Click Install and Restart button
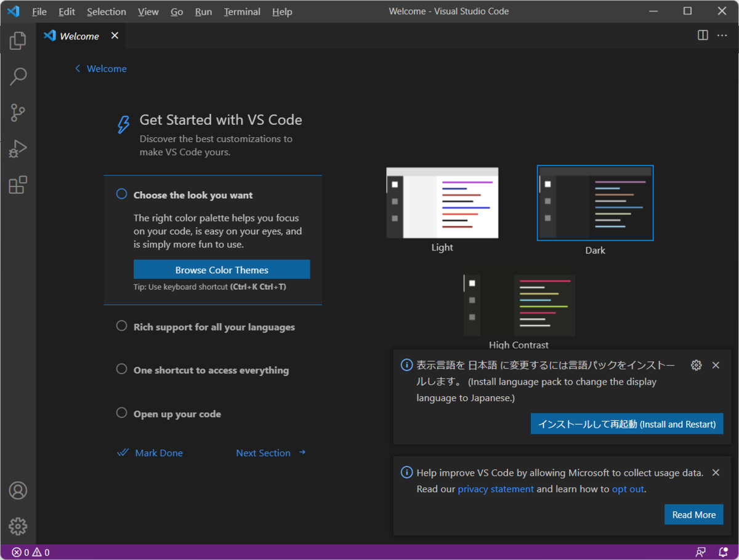This screenshot has width=739, height=560. [x=627, y=424]
